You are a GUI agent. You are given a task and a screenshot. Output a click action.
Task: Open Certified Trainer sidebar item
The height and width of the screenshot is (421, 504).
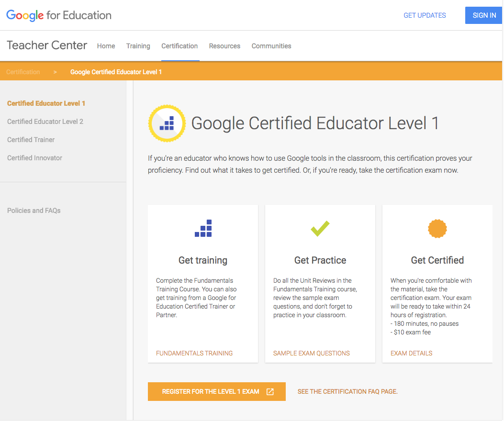pos(31,140)
